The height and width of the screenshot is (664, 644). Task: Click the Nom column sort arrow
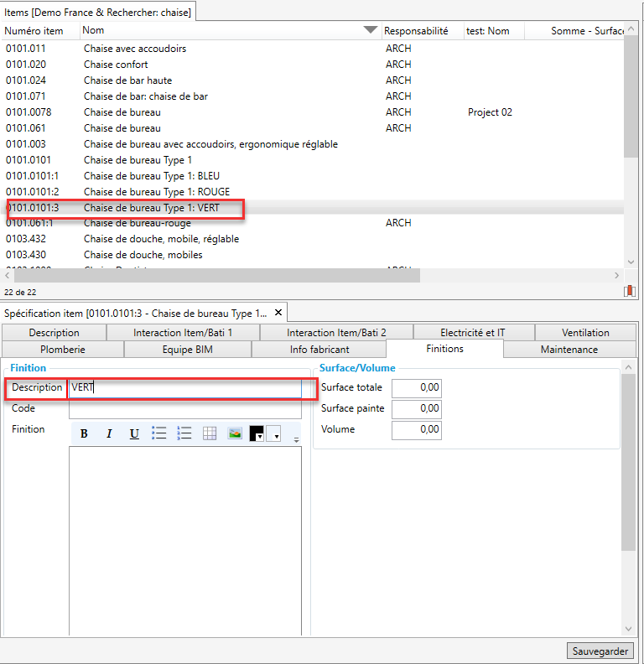point(370,31)
